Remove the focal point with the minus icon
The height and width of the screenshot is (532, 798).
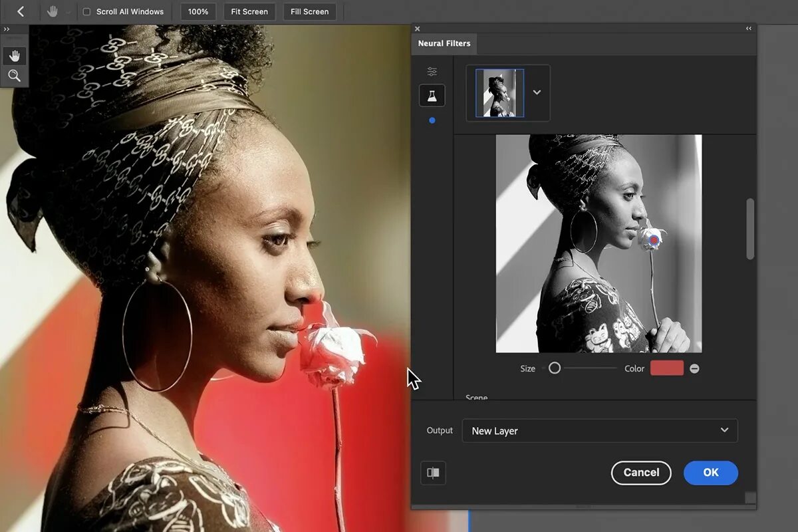pos(694,368)
